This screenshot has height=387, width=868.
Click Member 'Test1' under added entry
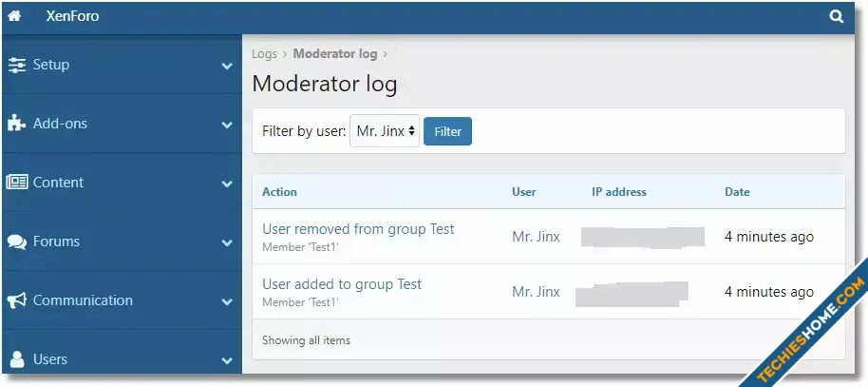tap(300, 302)
